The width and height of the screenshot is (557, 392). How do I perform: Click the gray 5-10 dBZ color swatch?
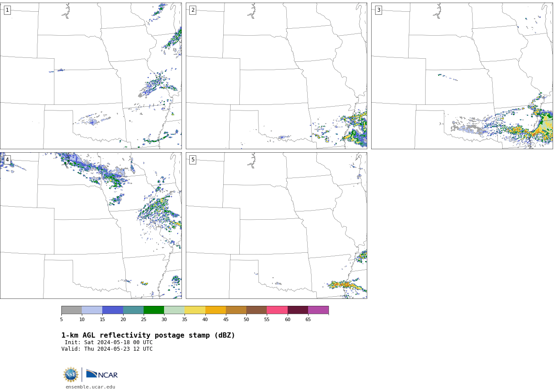(71, 310)
